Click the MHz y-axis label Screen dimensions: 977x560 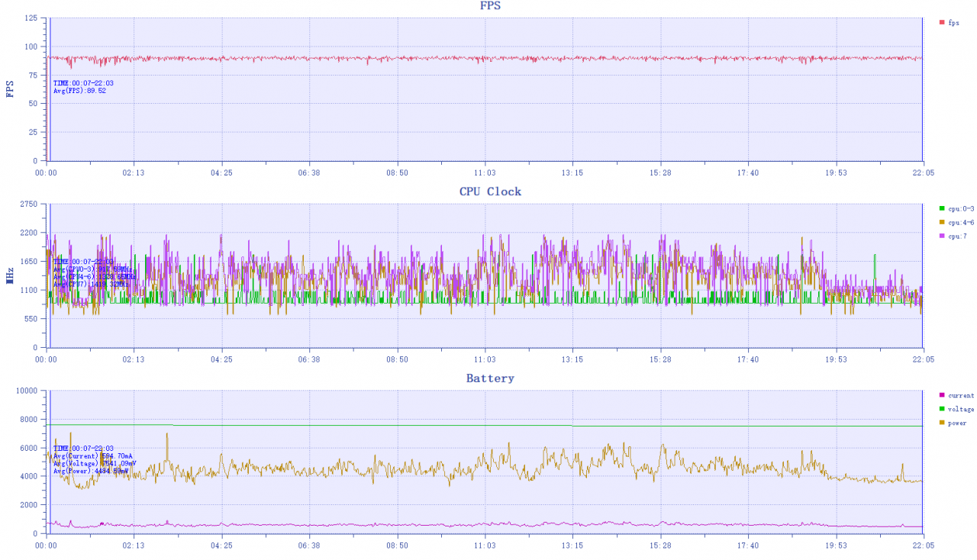(x=10, y=275)
